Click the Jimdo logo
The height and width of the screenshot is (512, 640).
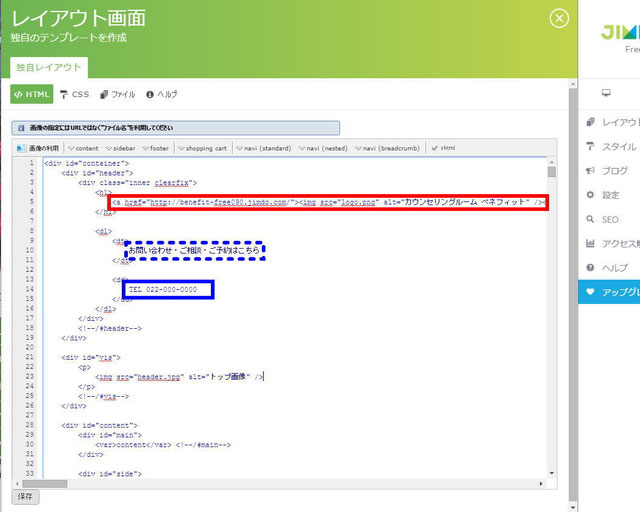(x=620, y=33)
